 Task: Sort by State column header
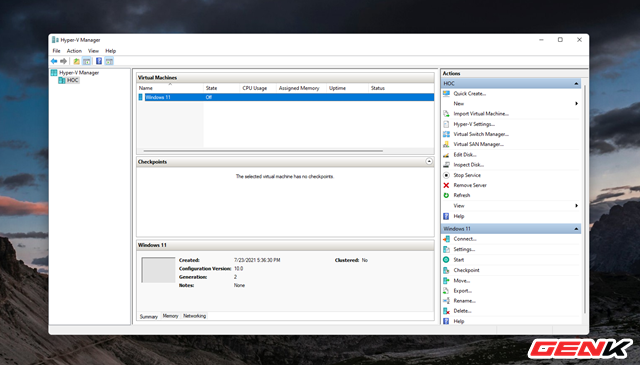(221, 88)
